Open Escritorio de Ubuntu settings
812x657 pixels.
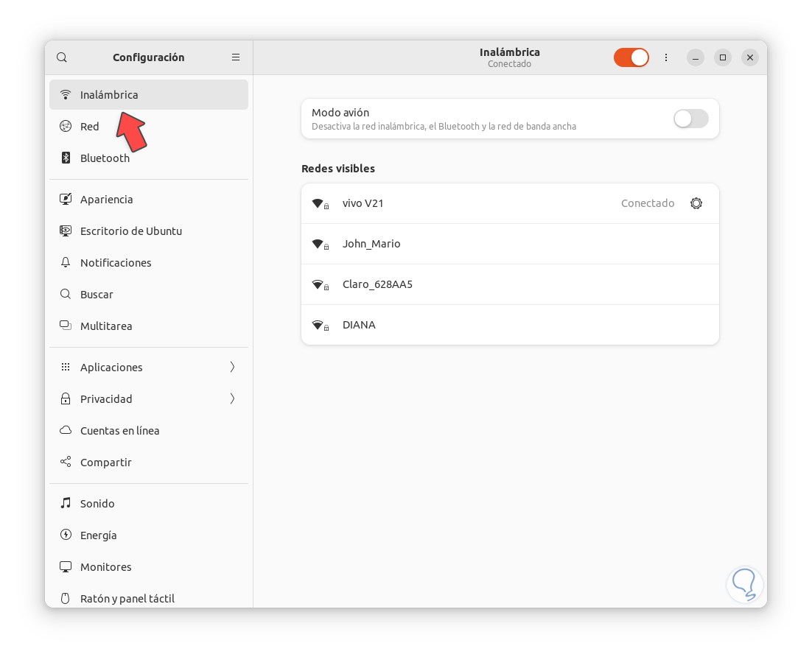click(x=131, y=231)
